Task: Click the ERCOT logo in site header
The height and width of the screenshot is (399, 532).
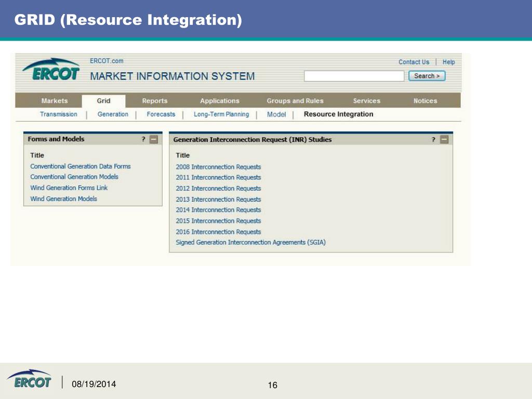Action: click(51, 70)
